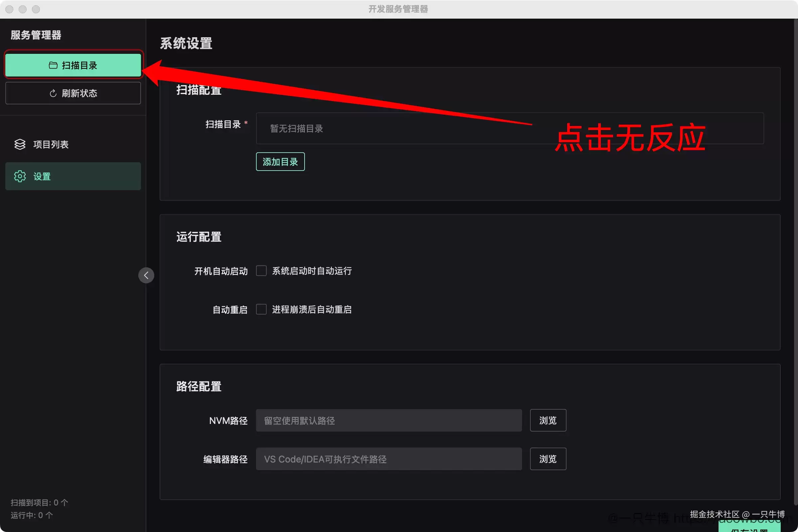Click the folder icon on 扫描目录 button

pyautogui.click(x=53, y=65)
